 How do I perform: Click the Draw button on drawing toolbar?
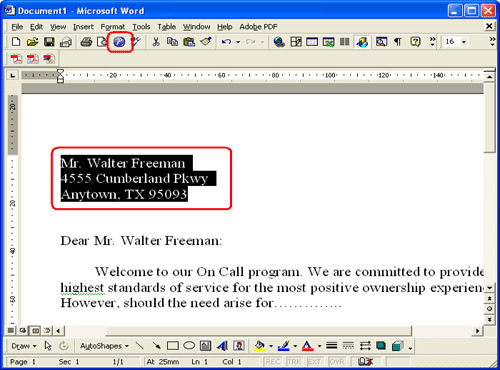point(24,346)
